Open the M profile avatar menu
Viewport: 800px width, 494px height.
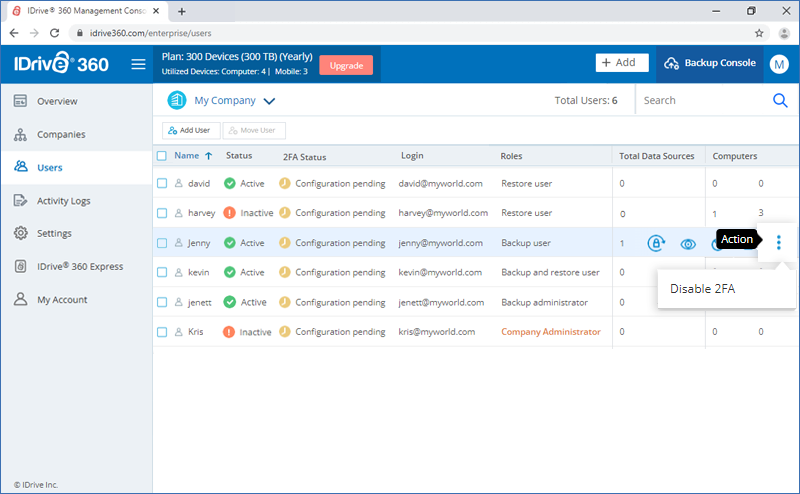pyautogui.click(x=779, y=64)
